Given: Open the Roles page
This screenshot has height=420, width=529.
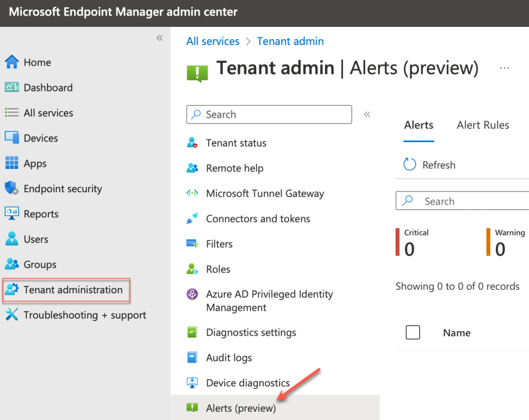Looking at the screenshot, I should (x=219, y=269).
